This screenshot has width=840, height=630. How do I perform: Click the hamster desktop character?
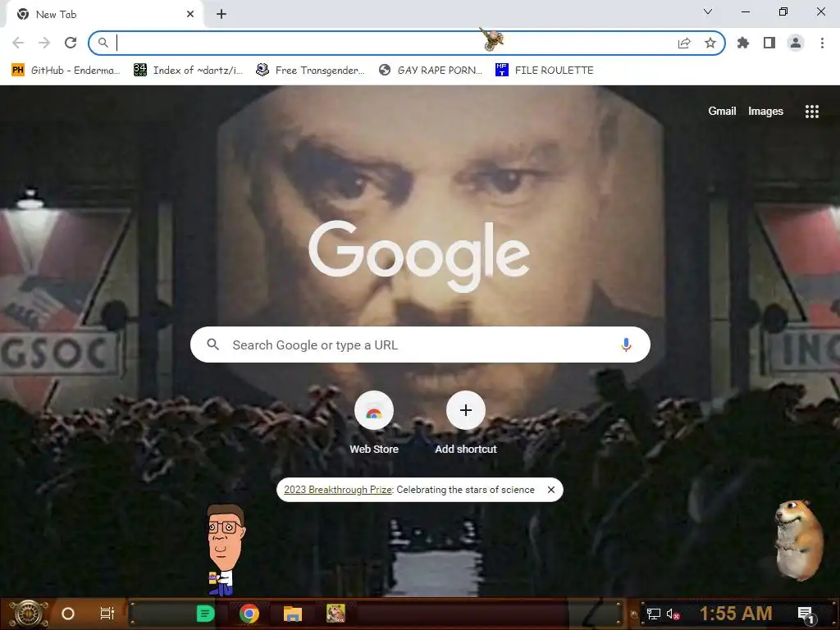[798, 540]
